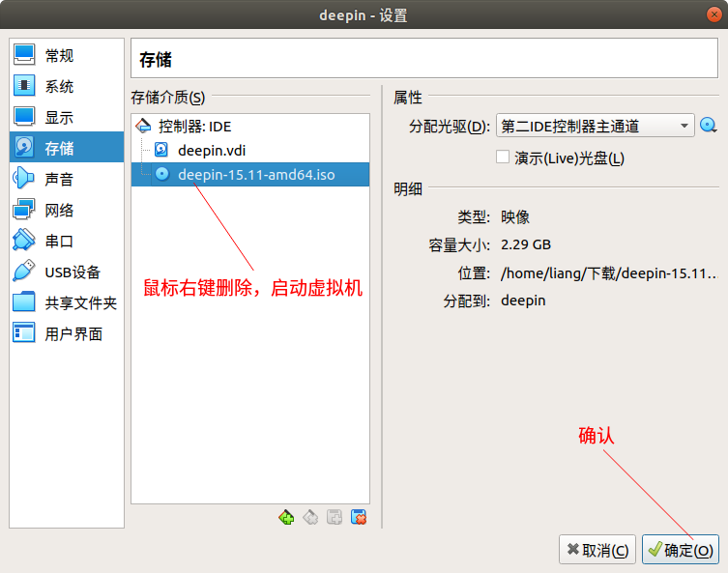Click the choose optical disk file icon
Screen dimensions: 728x573
[x=708, y=126]
